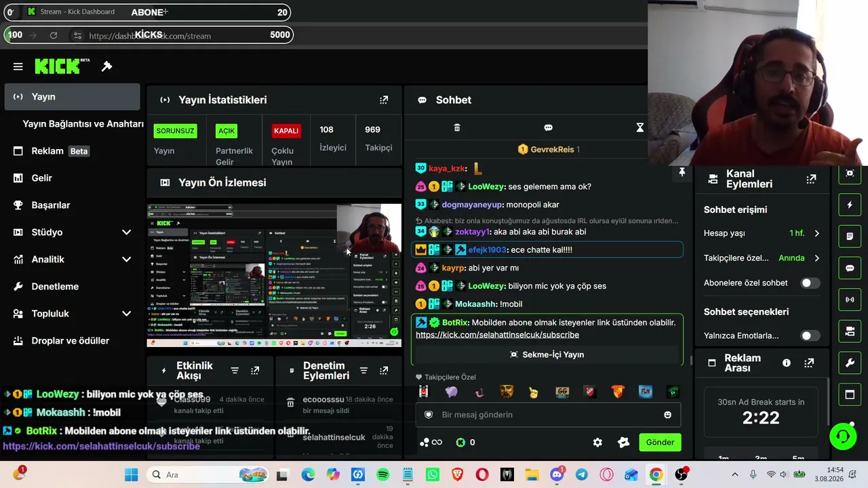Click the window icon in right sidebar
This screenshot has width=868, height=488.
tap(850, 394)
